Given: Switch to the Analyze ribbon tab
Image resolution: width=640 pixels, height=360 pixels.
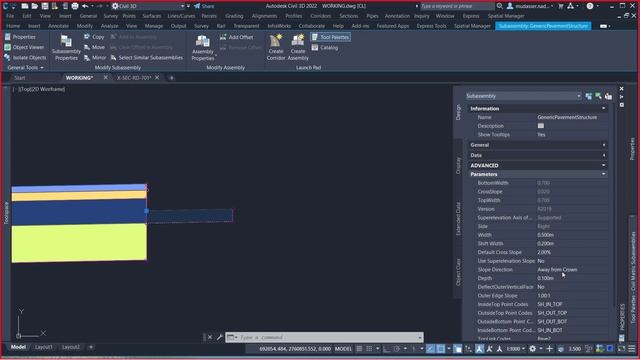Looking at the screenshot, I should (109, 26).
